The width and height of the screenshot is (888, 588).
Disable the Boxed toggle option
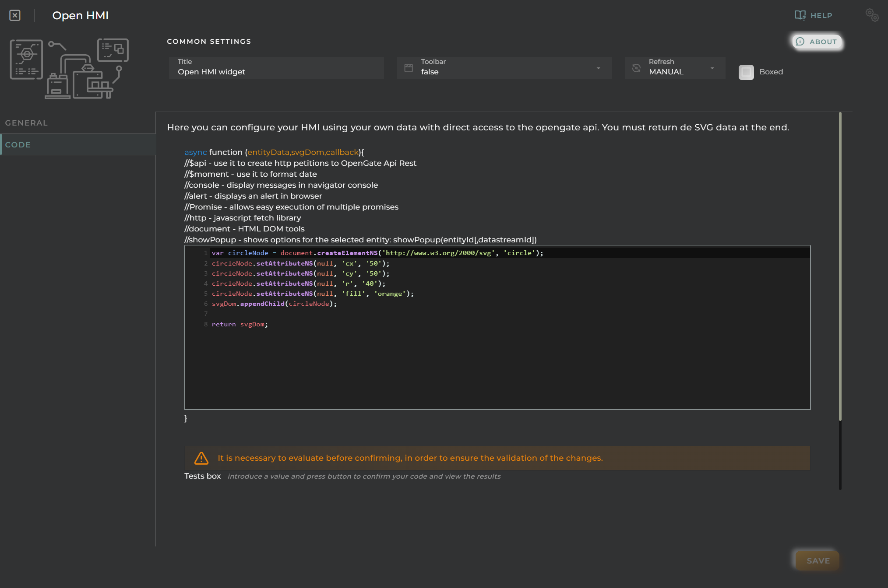tap(747, 71)
